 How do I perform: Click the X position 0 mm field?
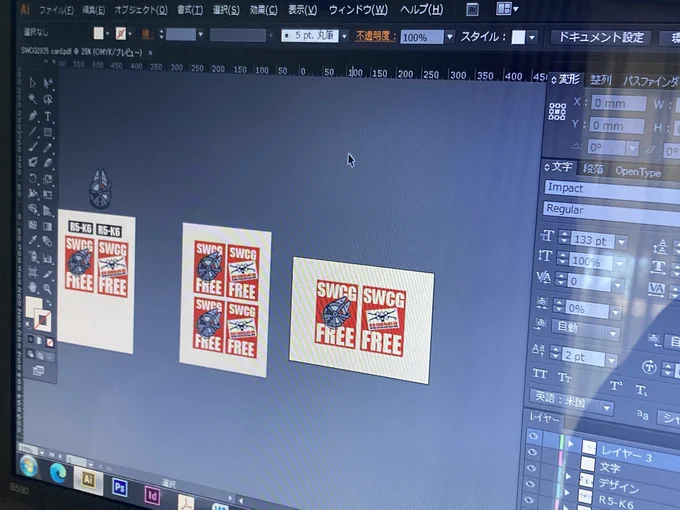[618, 104]
